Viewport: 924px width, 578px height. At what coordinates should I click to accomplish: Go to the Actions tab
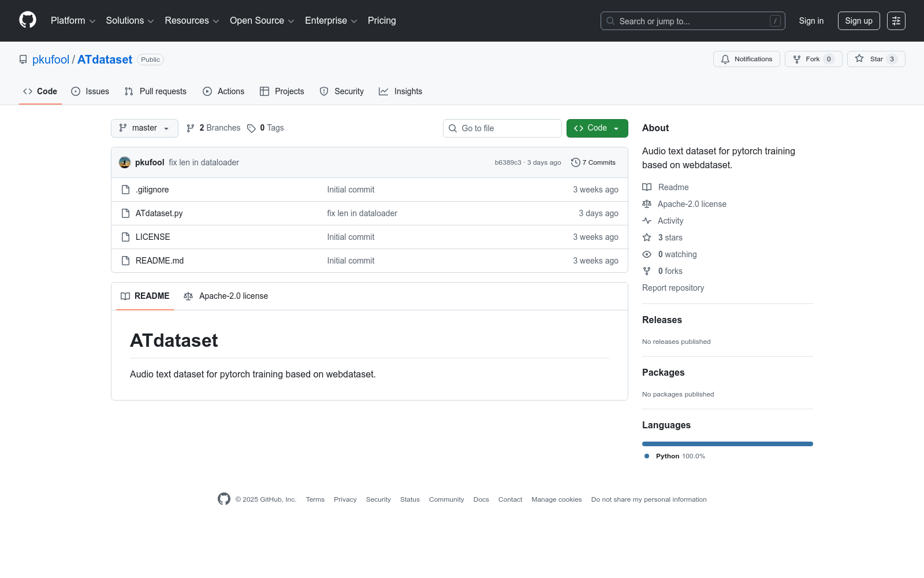coord(223,91)
